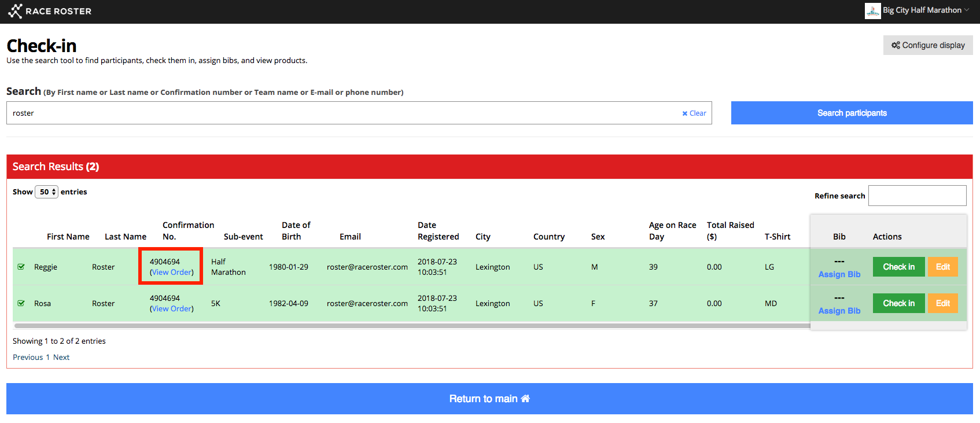Click the Refine search text box
This screenshot has height=423, width=980.
click(x=917, y=196)
